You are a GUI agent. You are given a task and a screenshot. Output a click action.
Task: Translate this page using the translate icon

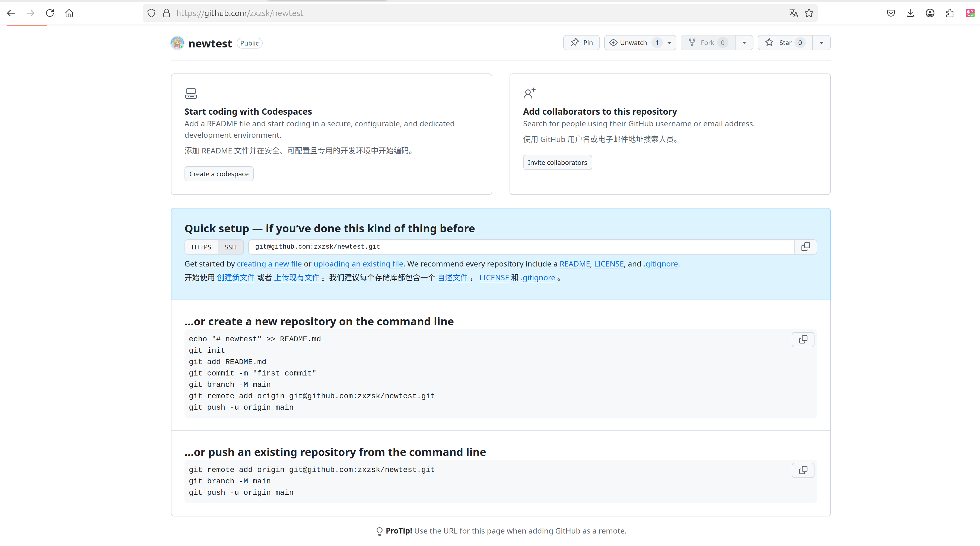pyautogui.click(x=793, y=13)
